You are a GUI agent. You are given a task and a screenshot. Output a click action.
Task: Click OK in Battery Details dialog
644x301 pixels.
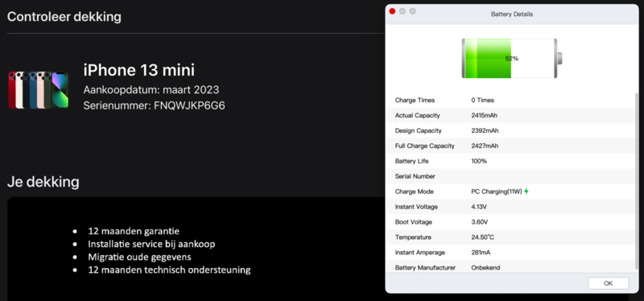pyautogui.click(x=608, y=283)
